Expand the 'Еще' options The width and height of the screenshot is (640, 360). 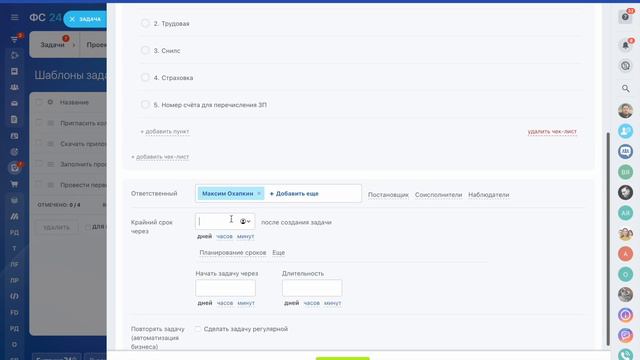coord(278,253)
